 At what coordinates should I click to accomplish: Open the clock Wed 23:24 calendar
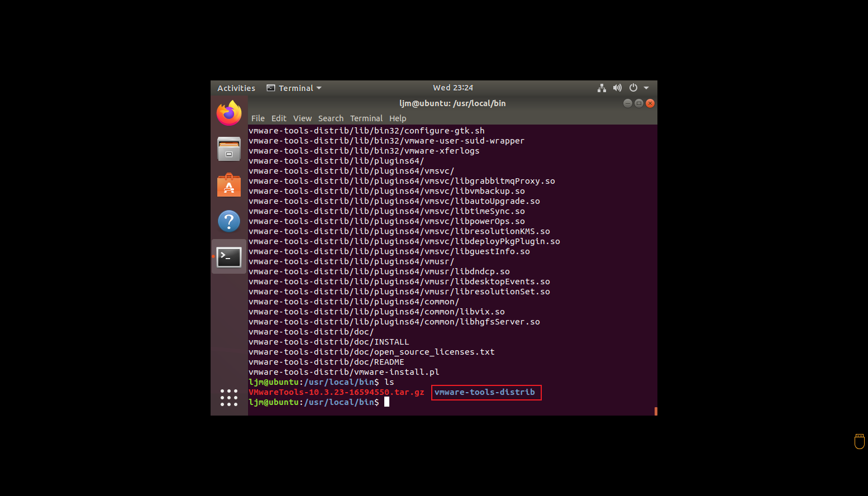coord(453,88)
